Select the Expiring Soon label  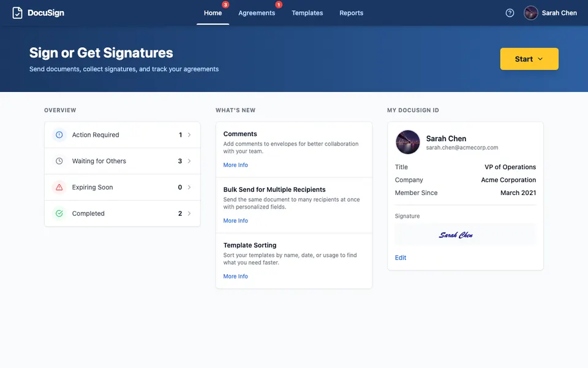(x=92, y=188)
